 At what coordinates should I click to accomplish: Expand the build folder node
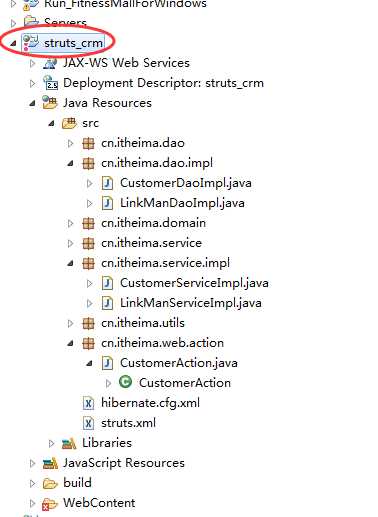coord(32,483)
